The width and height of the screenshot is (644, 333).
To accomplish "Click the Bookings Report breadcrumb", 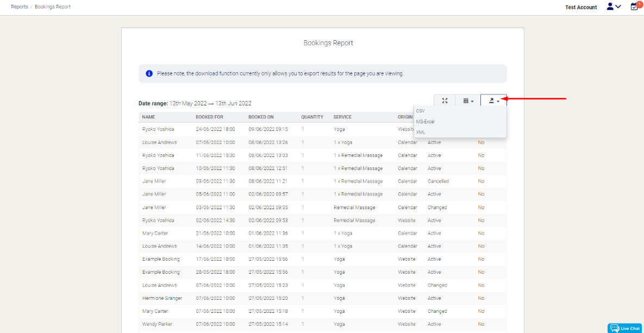I will tap(52, 7).
